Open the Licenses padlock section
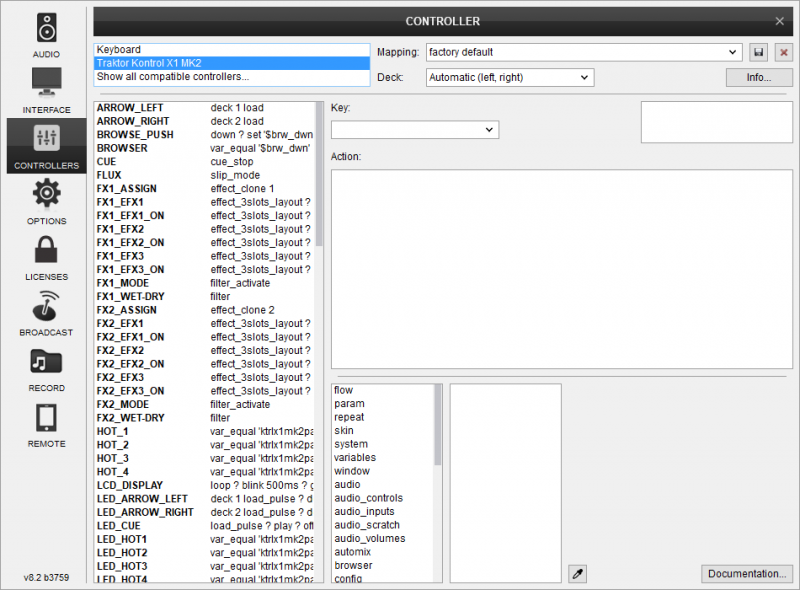Image resolution: width=800 pixels, height=590 pixels. (46, 256)
